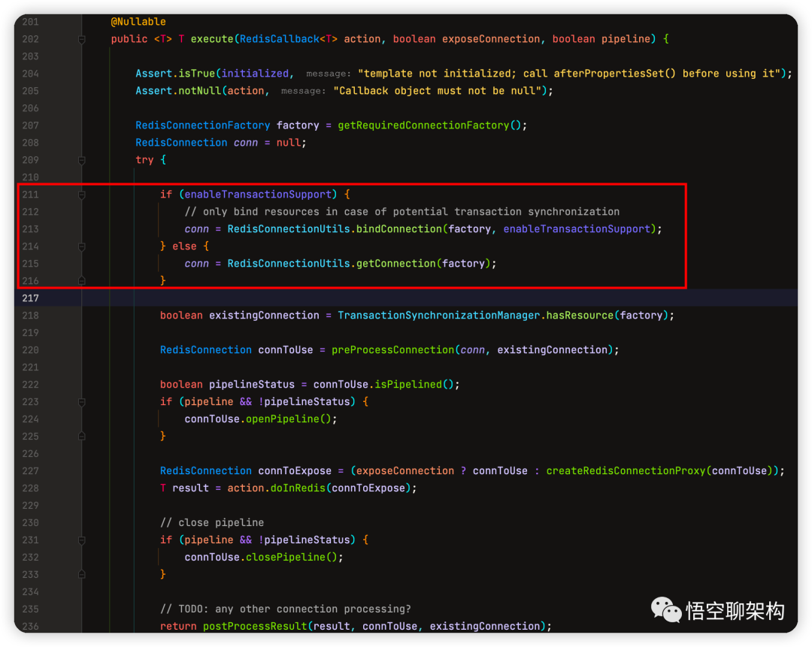This screenshot has height=647, width=812.
Task: Click the @Nullable annotation on line 201
Action: pyautogui.click(x=138, y=22)
